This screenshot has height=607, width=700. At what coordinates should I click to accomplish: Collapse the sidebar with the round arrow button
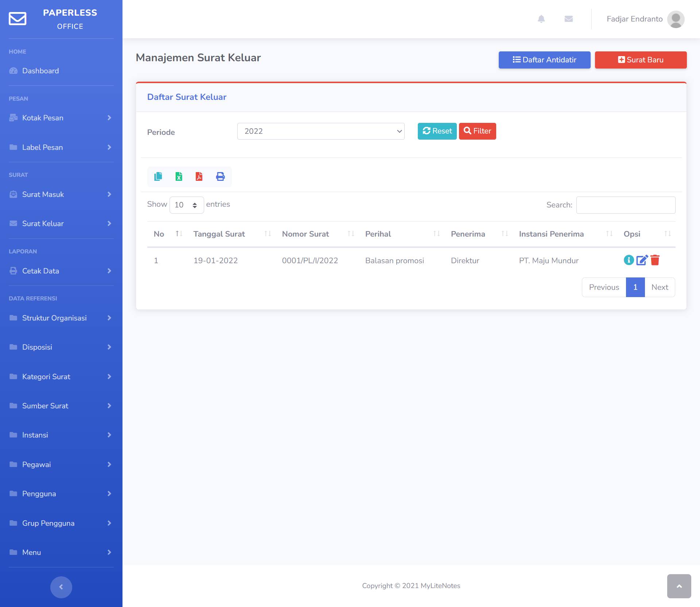[61, 587]
